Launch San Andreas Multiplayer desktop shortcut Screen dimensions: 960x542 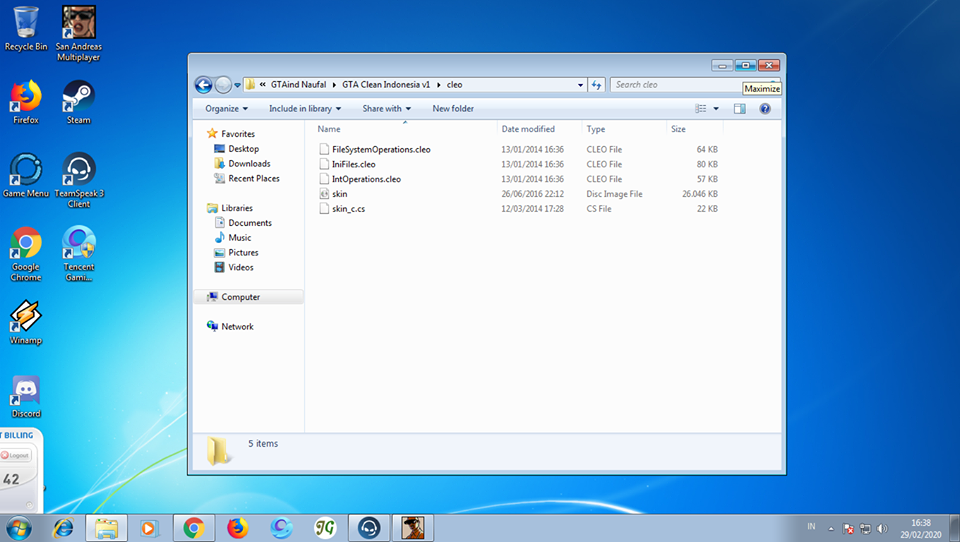[78, 34]
